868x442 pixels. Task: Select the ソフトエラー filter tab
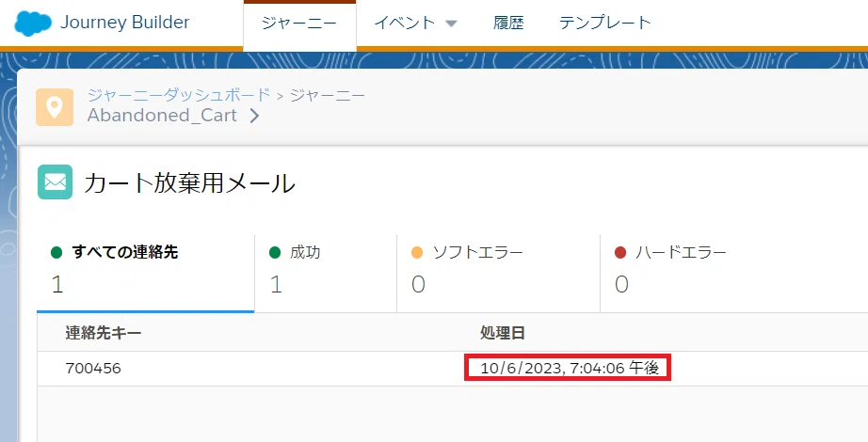(x=498, y=274)
